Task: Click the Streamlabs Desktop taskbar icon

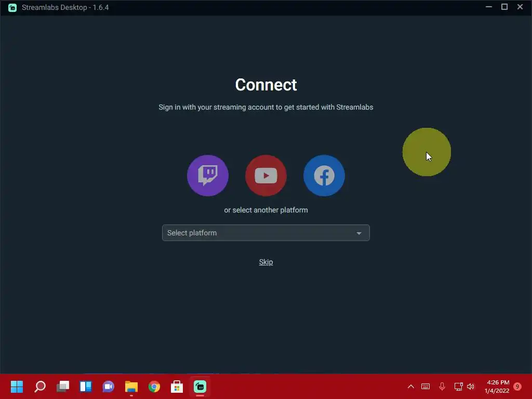Action: coord(200,387)
